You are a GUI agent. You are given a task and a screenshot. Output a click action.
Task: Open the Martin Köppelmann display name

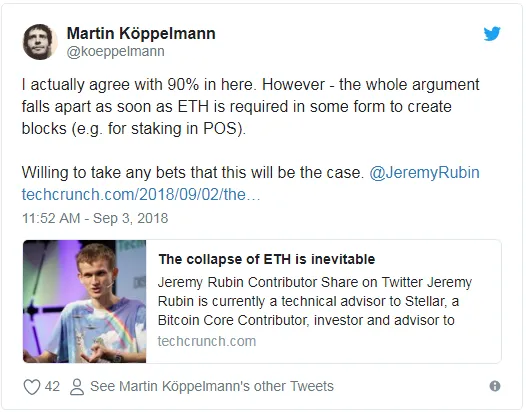click(141, 34)
